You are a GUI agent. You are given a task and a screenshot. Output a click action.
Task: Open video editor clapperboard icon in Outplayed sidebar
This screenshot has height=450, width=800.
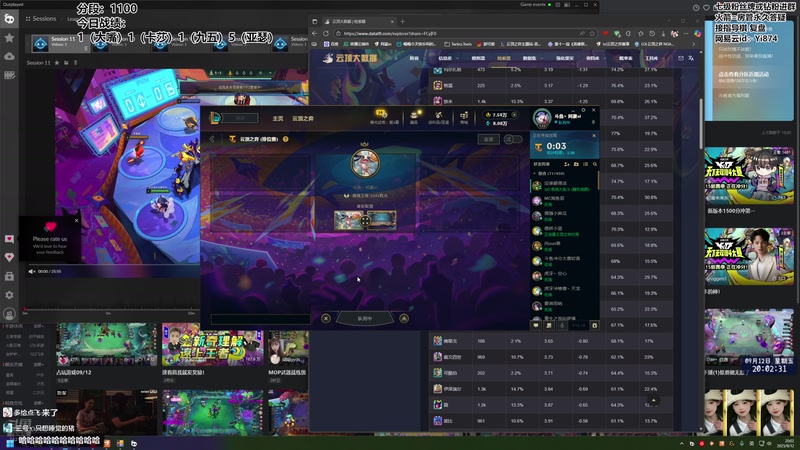point(9,75)
